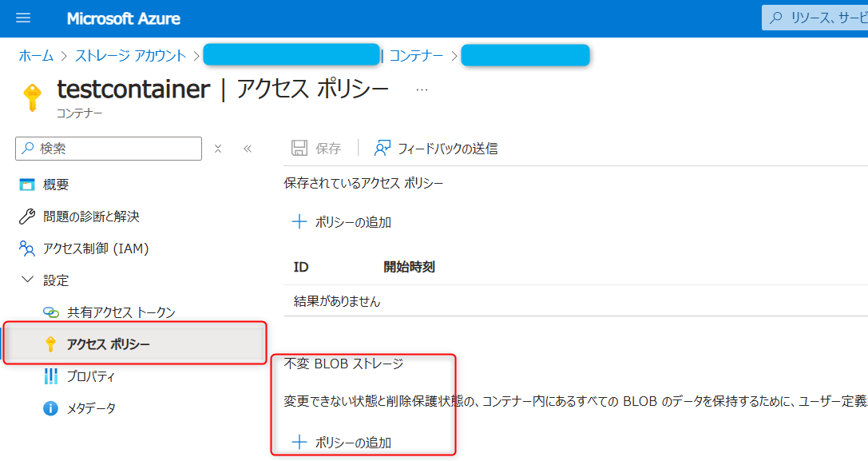868x461 pixels.
Task: Open the コンテナー breadcrumb link
Action: click(416, 55)
